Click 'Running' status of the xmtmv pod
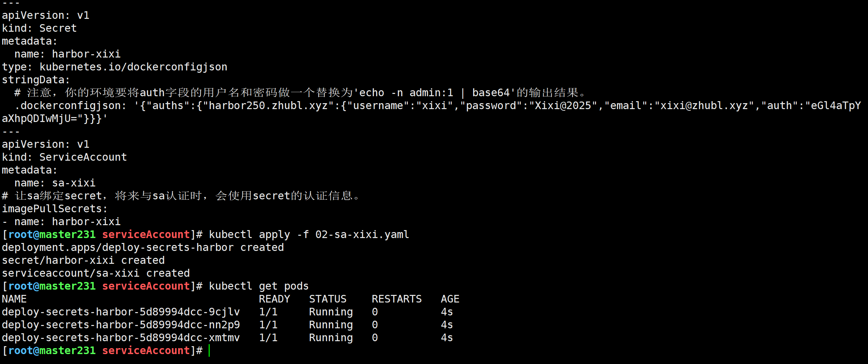Viewport: 868px width, 364px height. pos(331,337)
